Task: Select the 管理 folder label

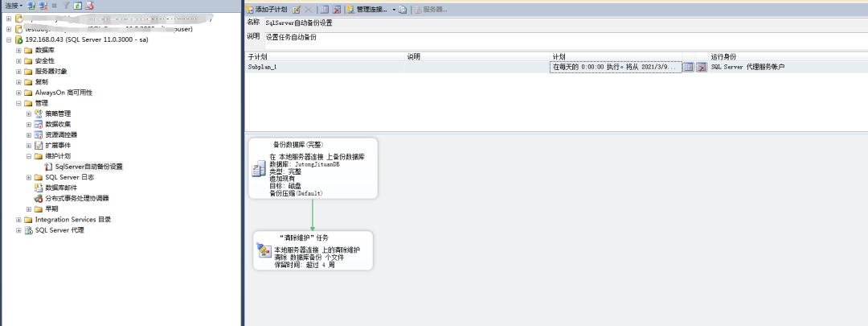Action: point(42,103)
